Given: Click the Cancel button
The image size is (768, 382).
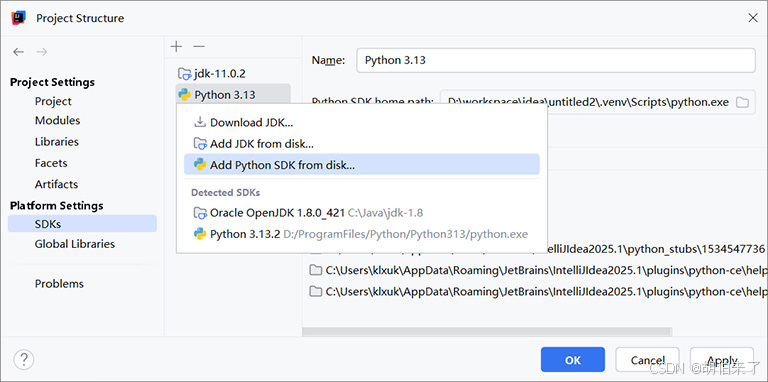Looking at the screenshot, I should (x=648, y=360).
